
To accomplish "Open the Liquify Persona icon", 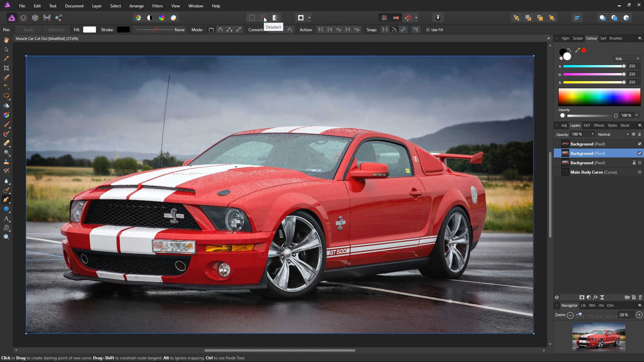I will click(23, 18).
